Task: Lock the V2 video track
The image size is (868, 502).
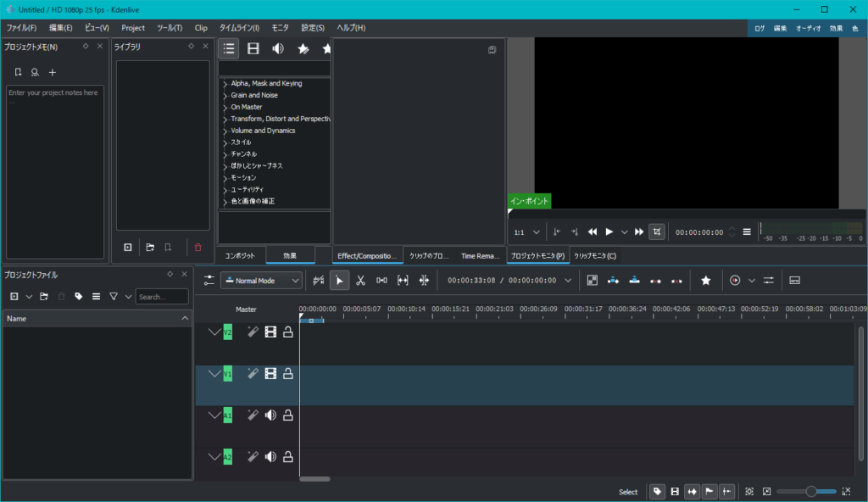Action: pos(288,332)
